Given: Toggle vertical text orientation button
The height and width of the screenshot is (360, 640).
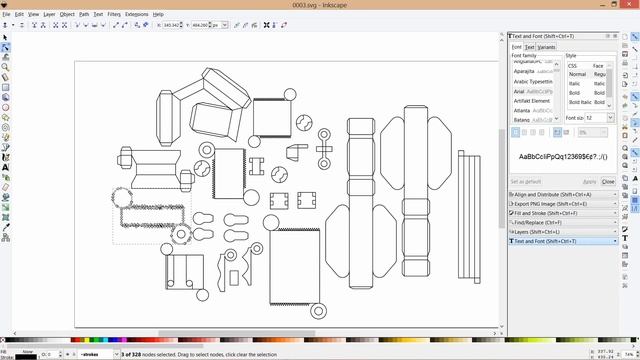Looking at the screenshot, I should point(566,132).
